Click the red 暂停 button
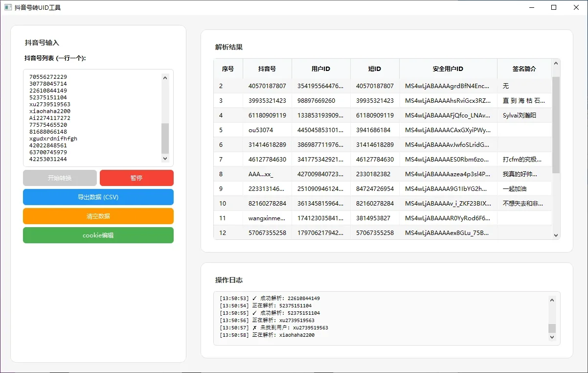The image size is (588, 373). pos(136,178)
